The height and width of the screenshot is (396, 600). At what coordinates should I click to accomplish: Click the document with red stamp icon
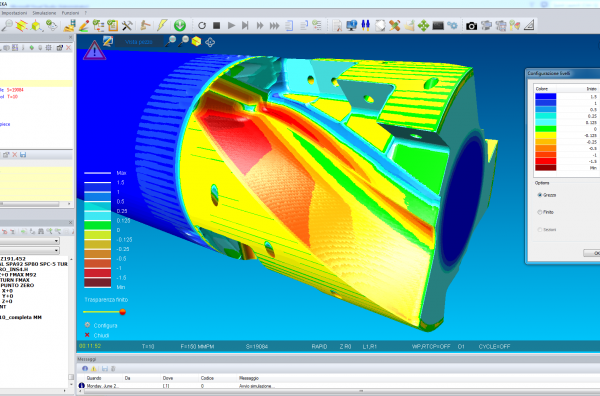(337, 26)
